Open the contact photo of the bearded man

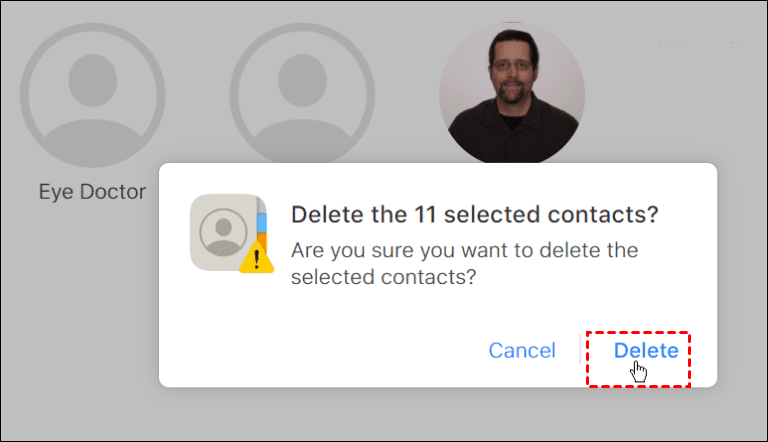tap(512, 92)
